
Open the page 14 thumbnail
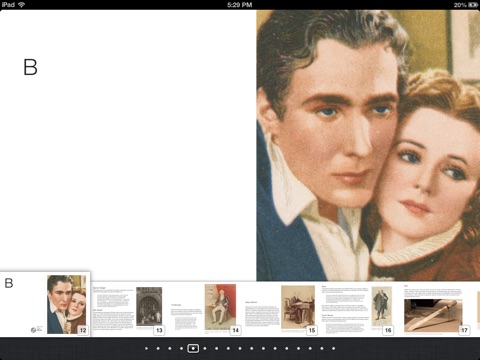[205, 309]
